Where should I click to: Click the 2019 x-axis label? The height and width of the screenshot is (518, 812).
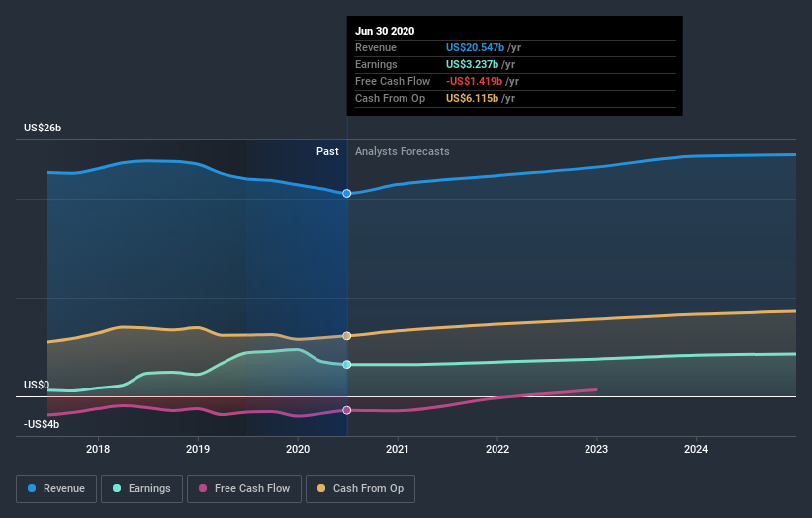(x=198, y=449)
